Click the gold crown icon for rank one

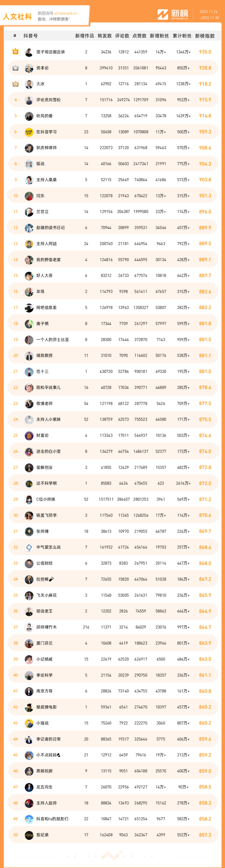coord(15,52)
